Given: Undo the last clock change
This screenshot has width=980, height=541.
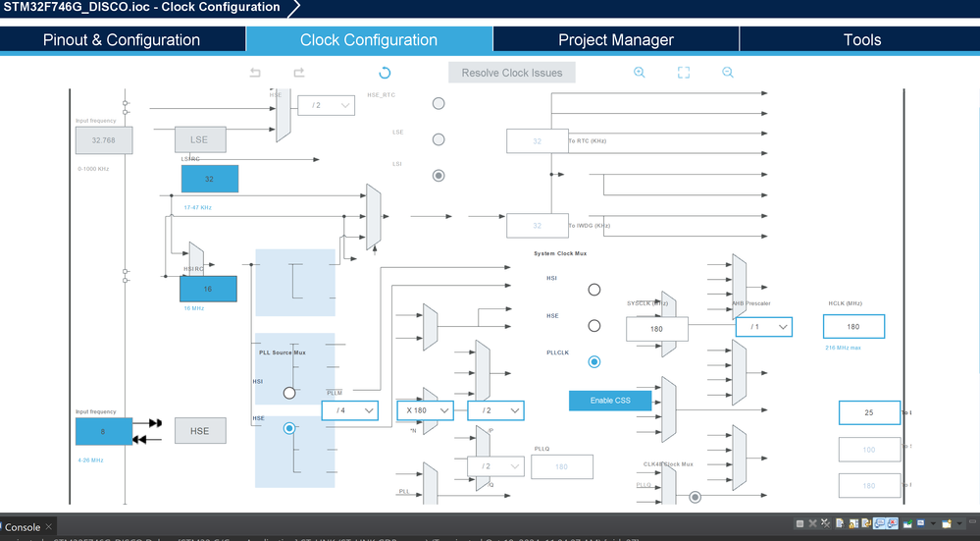Looking at the screenshot, I should tap(255, 73).
